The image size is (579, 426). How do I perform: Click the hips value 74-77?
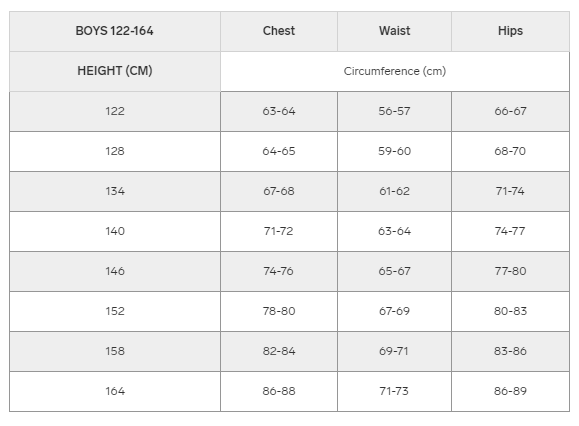[510, 231]
